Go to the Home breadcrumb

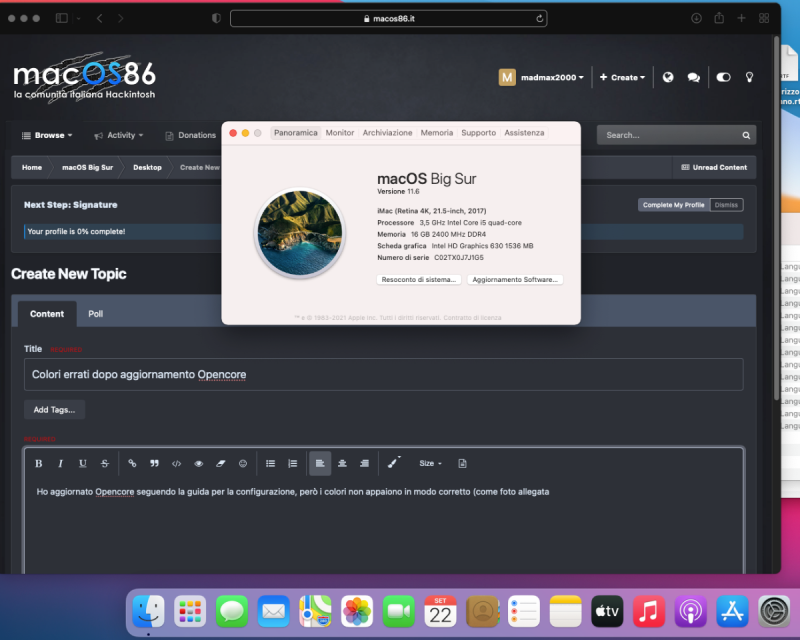click(x=32, y=167)
